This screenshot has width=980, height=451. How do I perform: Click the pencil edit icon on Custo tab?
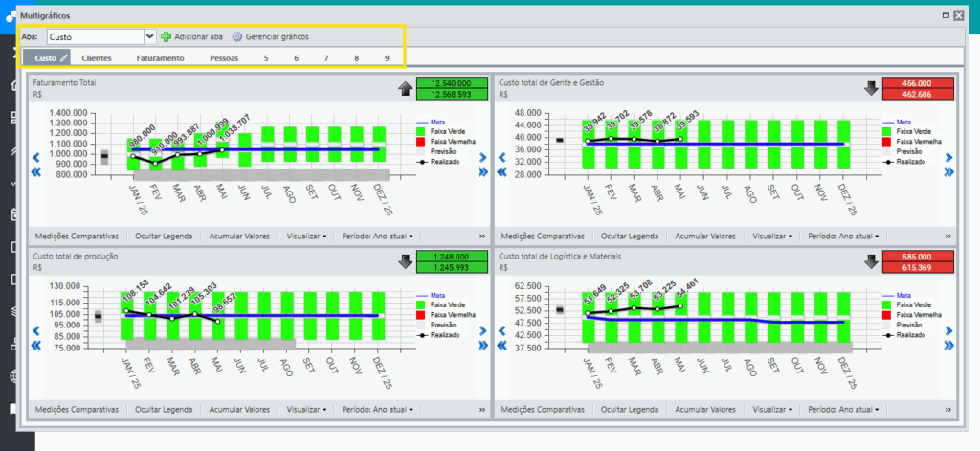(63, 58)
